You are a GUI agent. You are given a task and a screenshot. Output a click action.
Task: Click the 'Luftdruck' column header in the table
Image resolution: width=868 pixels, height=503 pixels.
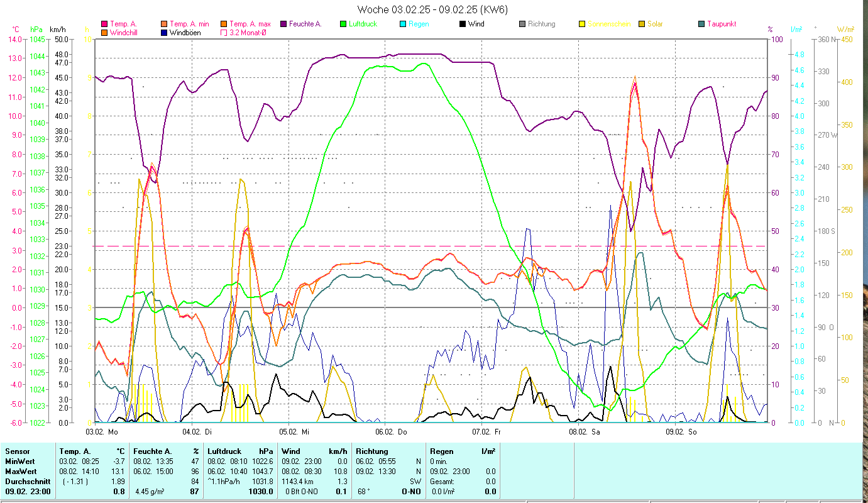tap(225, 451)
